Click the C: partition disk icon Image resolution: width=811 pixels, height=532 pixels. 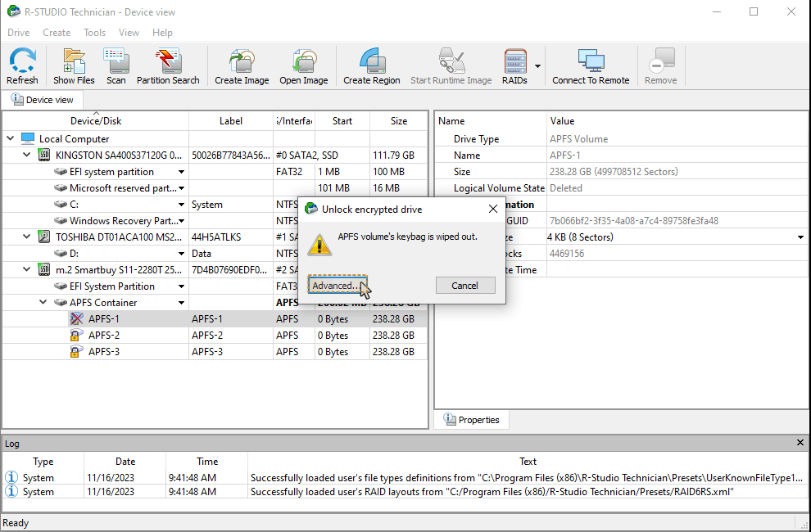61,205
